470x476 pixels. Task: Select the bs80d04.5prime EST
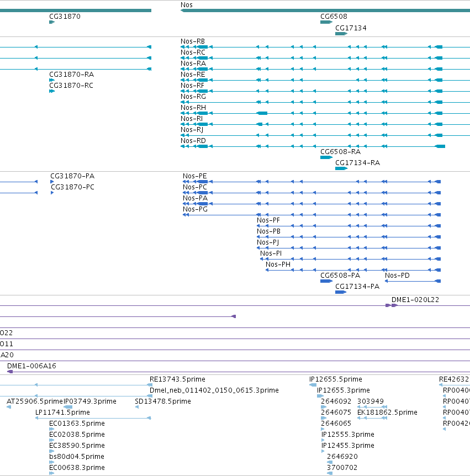[77, 456]
